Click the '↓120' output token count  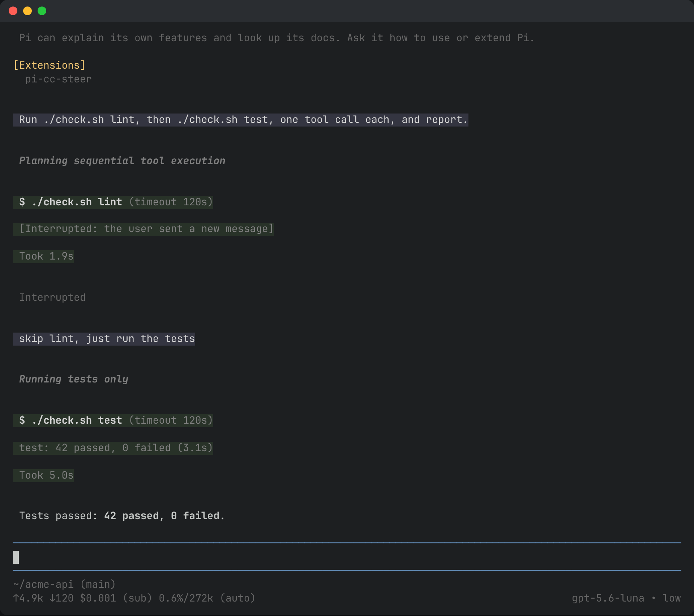click(x=61, y=598)
